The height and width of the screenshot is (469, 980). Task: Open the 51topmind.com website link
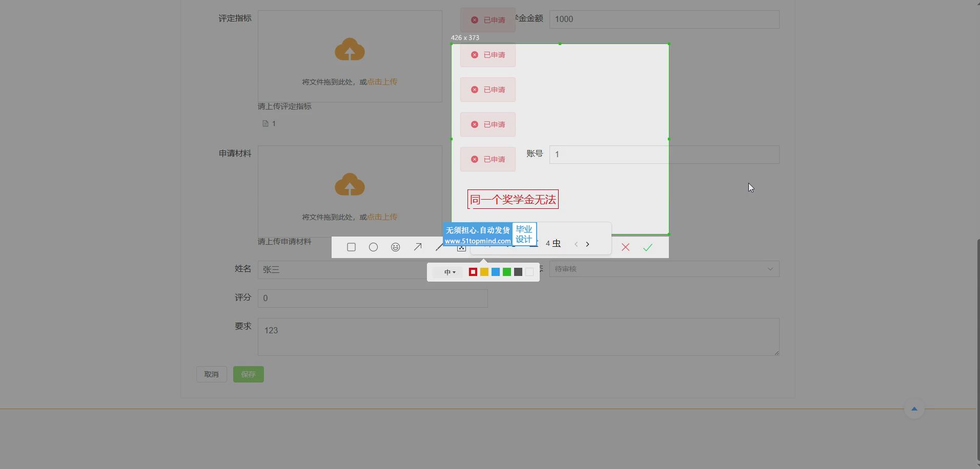(477, 241)
